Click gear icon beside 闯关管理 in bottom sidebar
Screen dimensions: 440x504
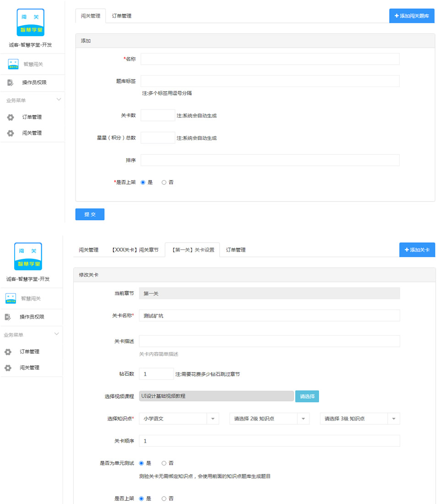pyautogui.click(x=8, y=368)
